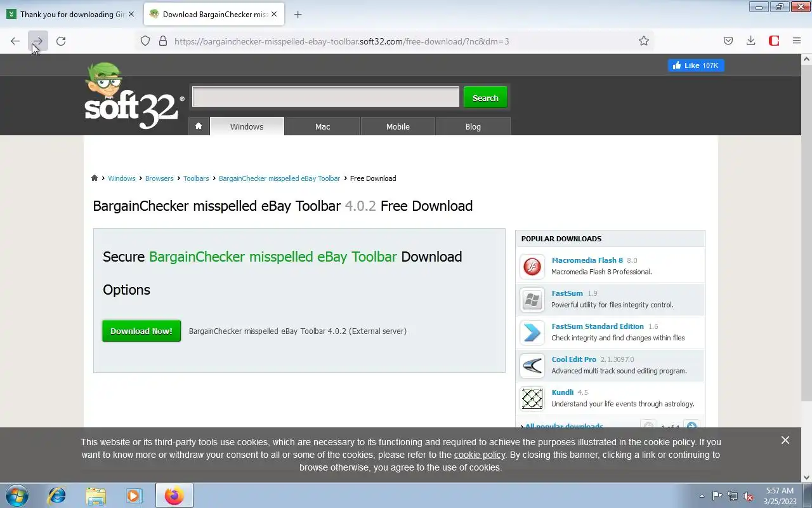Click Macromedia Flash 8 icon
812x508 pixels.
tap(532, 267)
